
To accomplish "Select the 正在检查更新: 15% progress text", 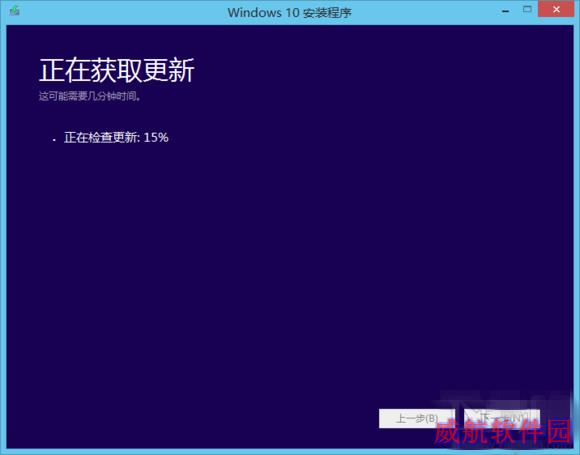I will (x=116, y=138).
